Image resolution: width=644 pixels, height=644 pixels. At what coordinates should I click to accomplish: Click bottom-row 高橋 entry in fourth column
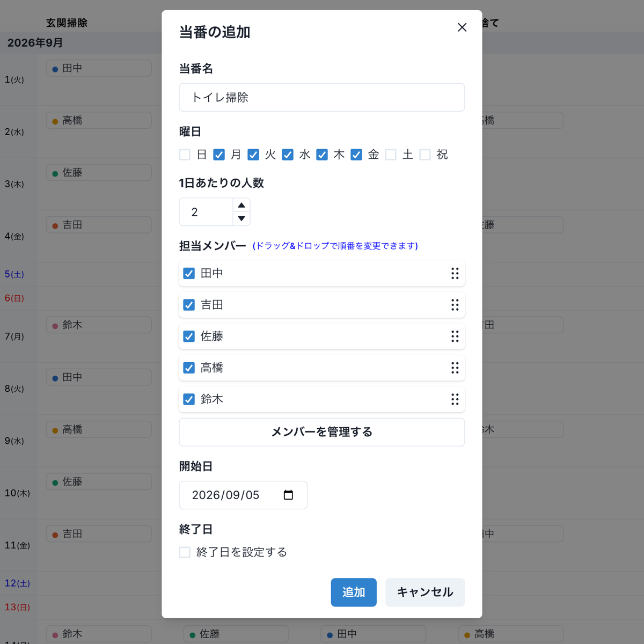(511, 634)
